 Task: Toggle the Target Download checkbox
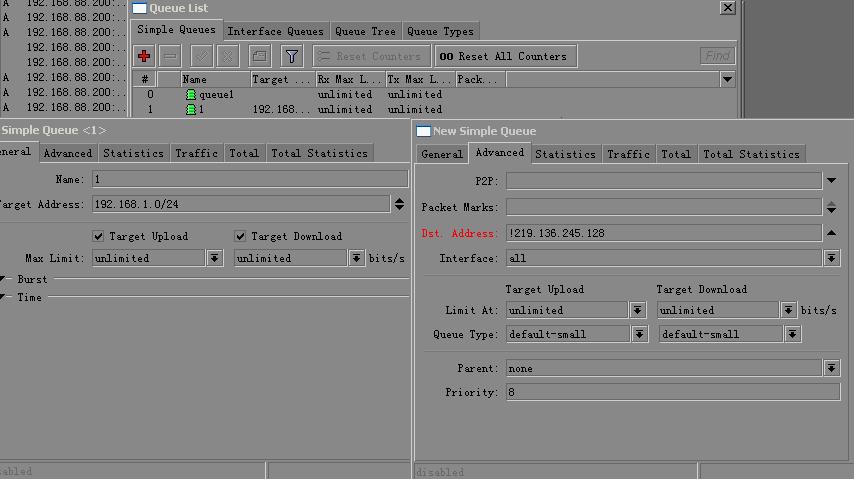[x=240, y=236]
